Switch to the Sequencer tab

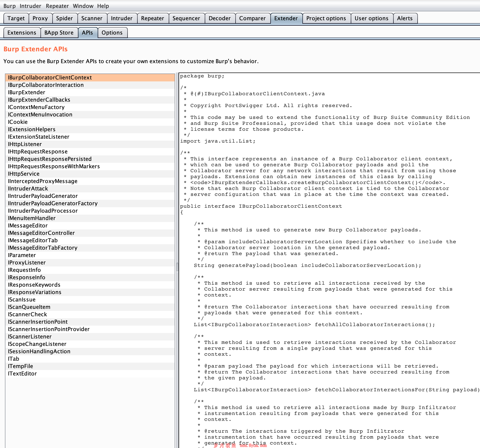tap(186, 18)
